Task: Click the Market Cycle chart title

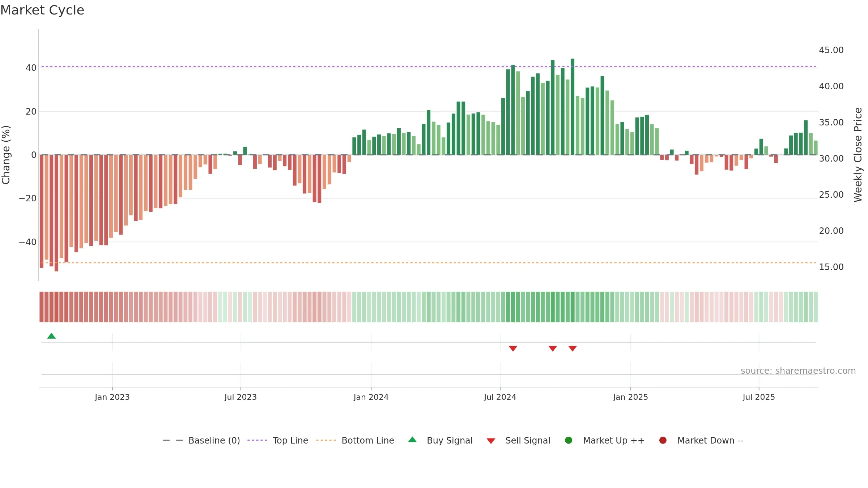Action: pyautogui.click(x=42, y=10)
